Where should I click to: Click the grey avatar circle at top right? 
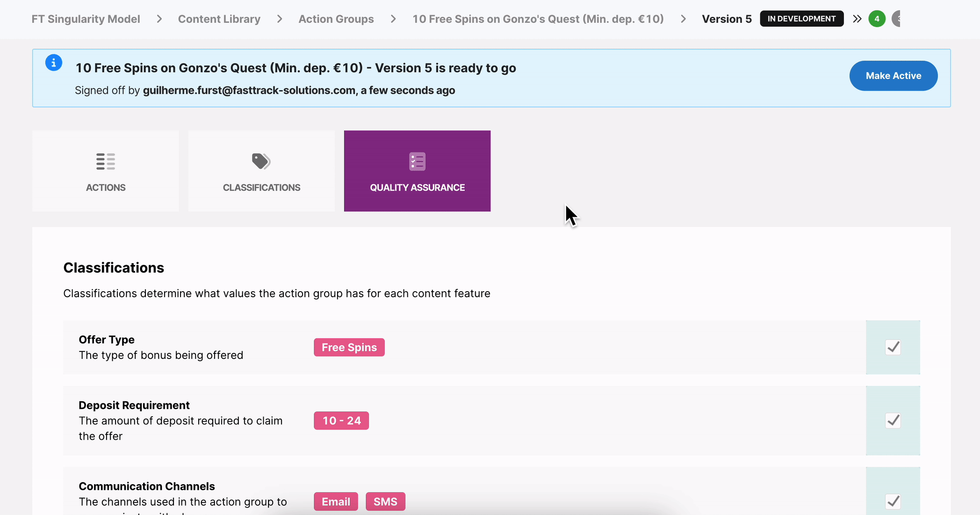point(896,19)
